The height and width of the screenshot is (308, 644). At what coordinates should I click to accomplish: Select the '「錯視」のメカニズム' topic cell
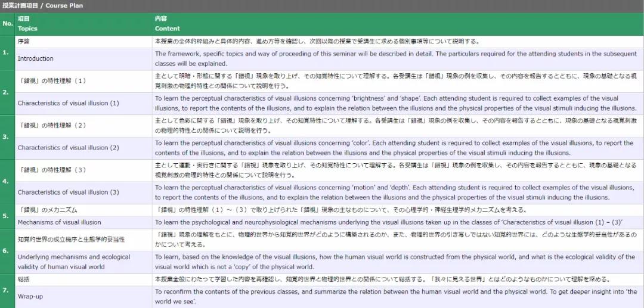tap(83, 210)
